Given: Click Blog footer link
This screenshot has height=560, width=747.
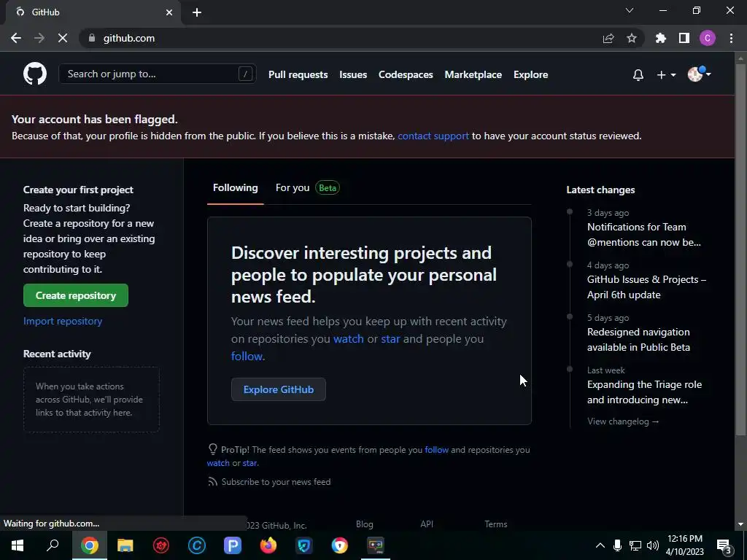Looking at the screenshot, I should (365, 524).
